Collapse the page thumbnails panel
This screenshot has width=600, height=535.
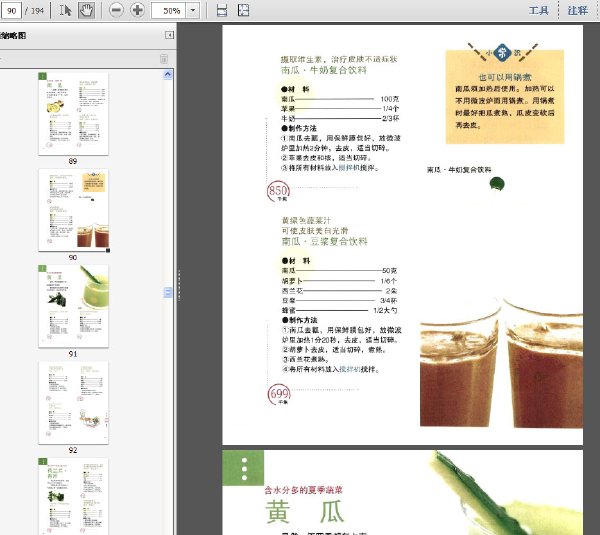[x=169, y=35]
